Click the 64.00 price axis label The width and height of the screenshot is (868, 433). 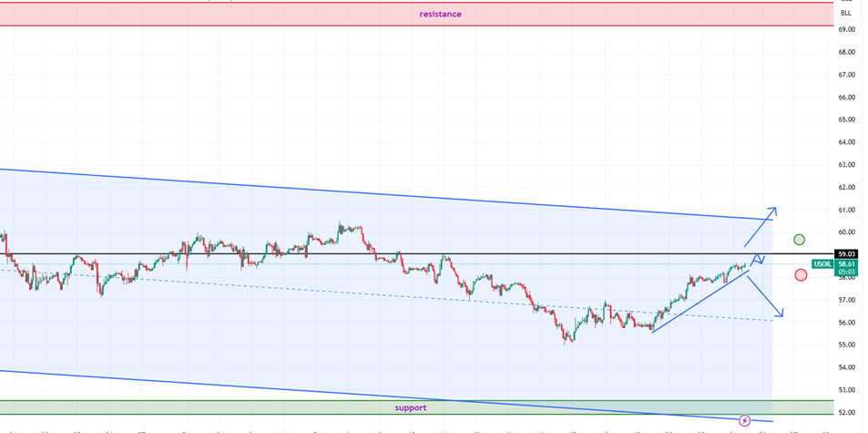pos(846,142)
